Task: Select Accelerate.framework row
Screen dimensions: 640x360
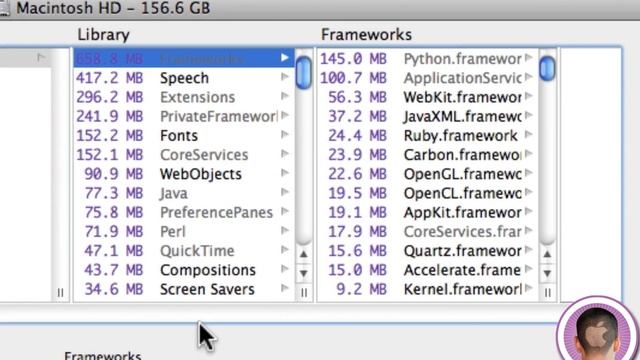Action: click(x=428, y=270)
